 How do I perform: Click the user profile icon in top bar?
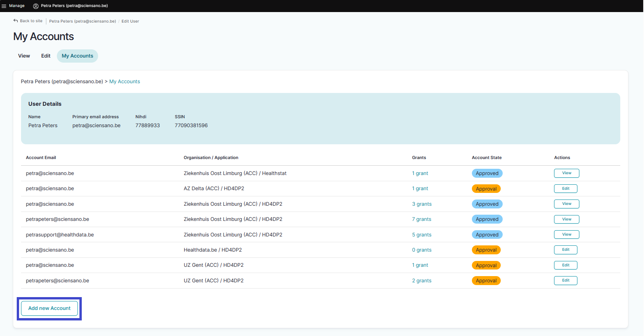[36, 6]
